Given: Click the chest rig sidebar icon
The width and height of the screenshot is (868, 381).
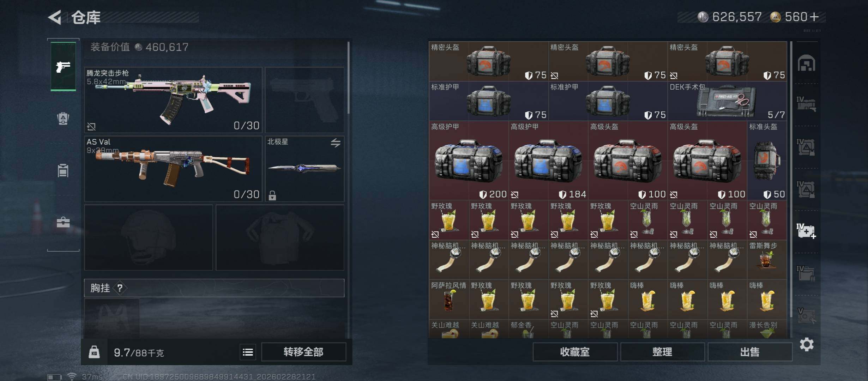Looking at the screenshot, I should pos(63,171).
